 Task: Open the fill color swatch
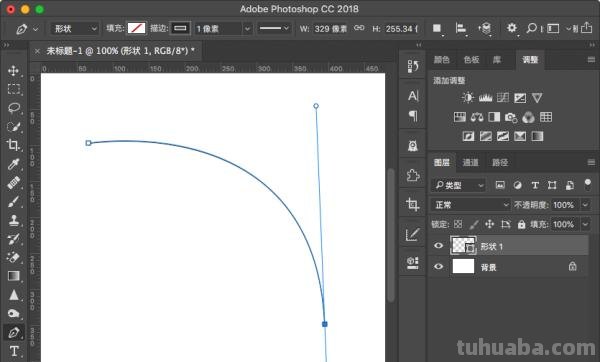click(136, 28)
